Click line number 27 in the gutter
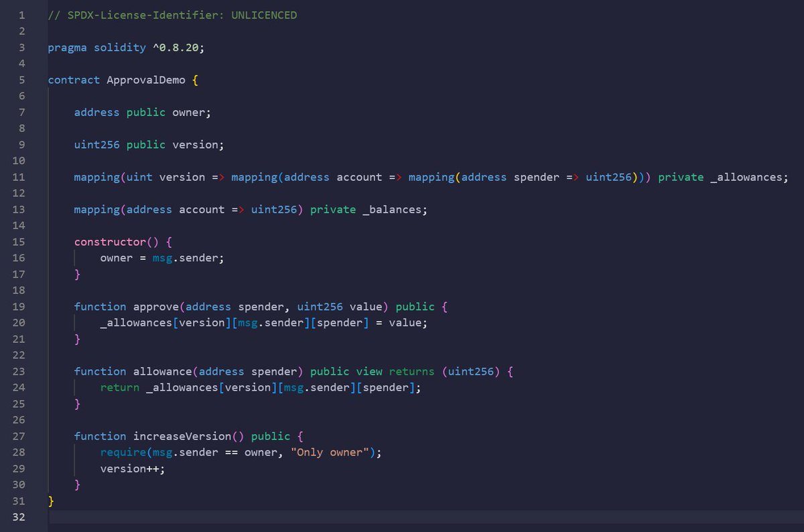This screenshot has height=532, width=804. click(19, 437)
